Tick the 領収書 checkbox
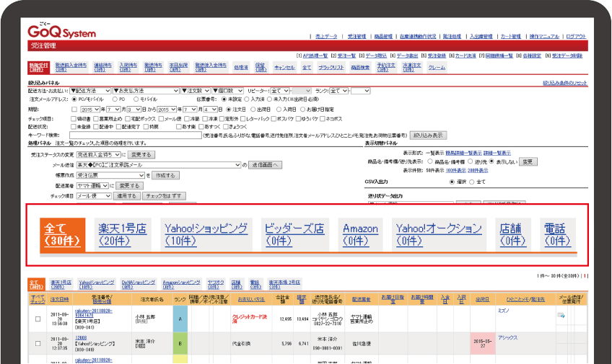Screen dimensions: 612x364 coord(74,119)
